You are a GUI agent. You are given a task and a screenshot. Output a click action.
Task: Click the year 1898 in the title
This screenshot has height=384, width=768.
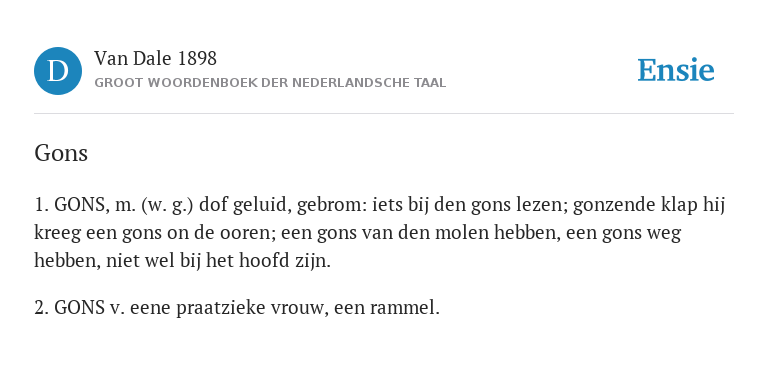pos(197,59)
